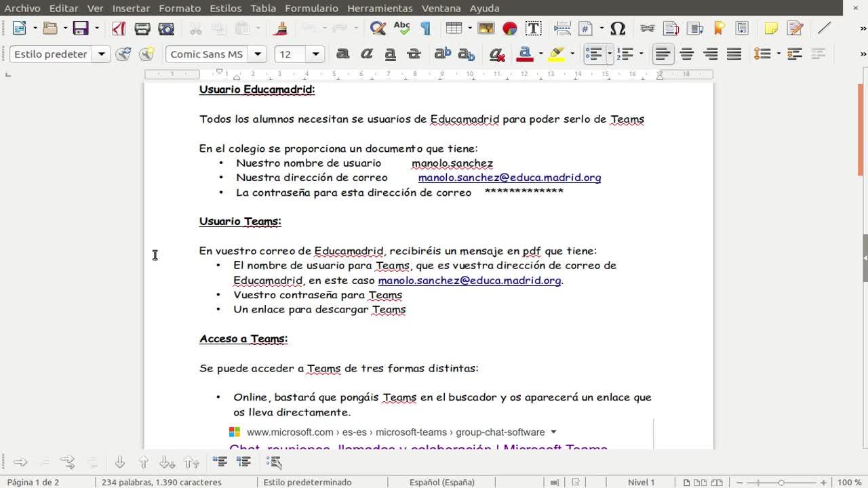Save the document with the floppy icon
This screenshot has width=868, height=488.
81,28
